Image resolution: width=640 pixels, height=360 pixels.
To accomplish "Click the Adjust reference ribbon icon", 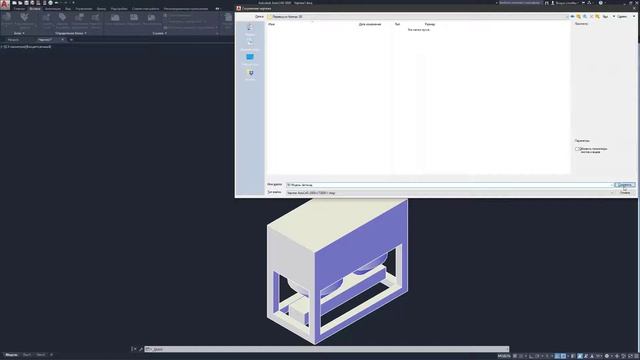I will (x=151, y=19).
